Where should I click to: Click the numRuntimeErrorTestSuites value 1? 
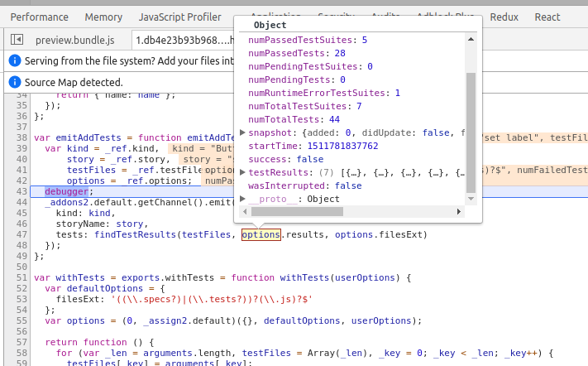point(398,93)
